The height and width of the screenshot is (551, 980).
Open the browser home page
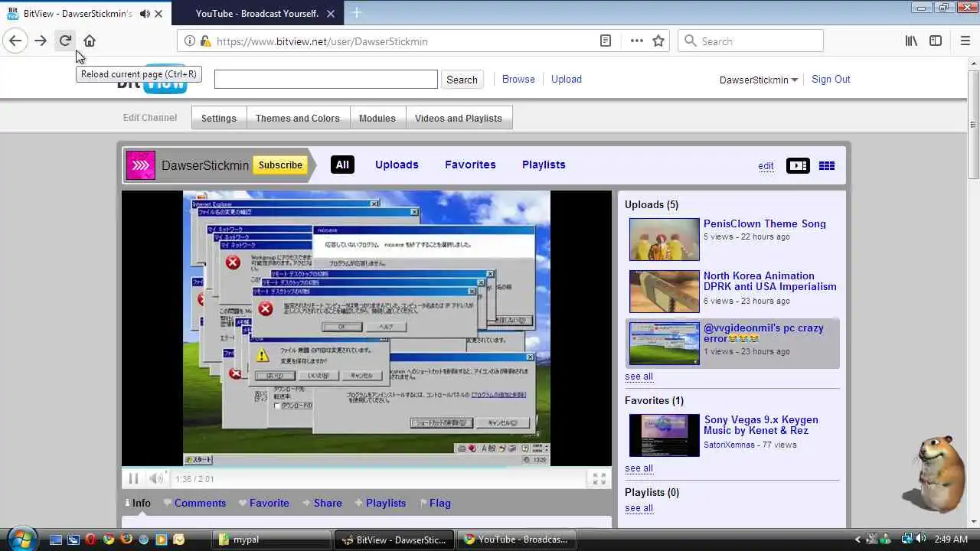[x=90, y=41]
